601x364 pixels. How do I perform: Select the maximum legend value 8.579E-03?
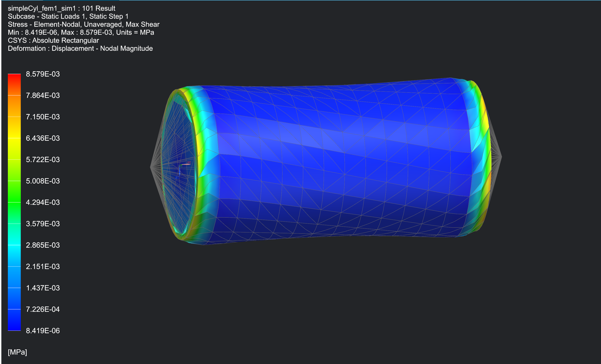point(43,74)
